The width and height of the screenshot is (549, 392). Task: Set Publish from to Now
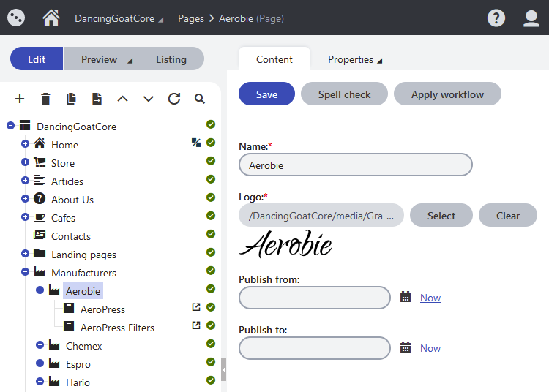pos(430,298)
